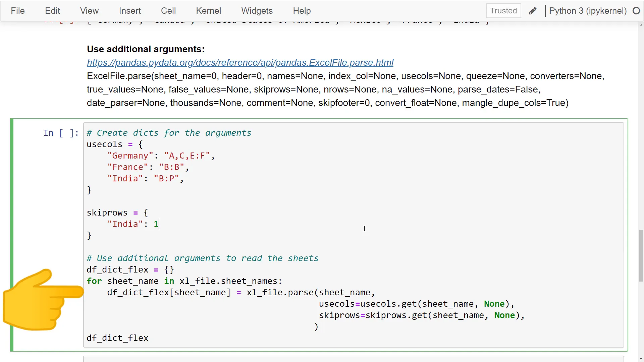The width and height of the screenshot is (644, 362).
Task: Select the In [ ] cell prompt
Action: (x=61, y=133)
